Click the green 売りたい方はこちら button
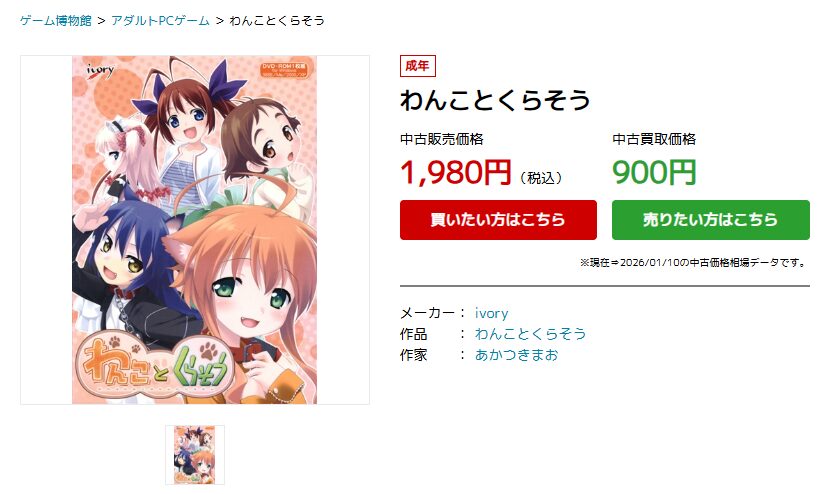Image resolution: width=827 pixels, height=494 pixels. click(x=710, y=220)
